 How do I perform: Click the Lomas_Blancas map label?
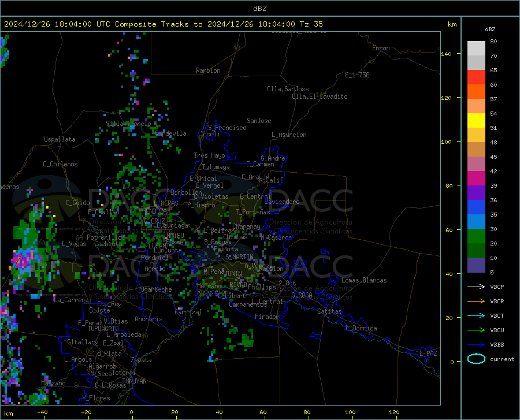tap(364, 280)
